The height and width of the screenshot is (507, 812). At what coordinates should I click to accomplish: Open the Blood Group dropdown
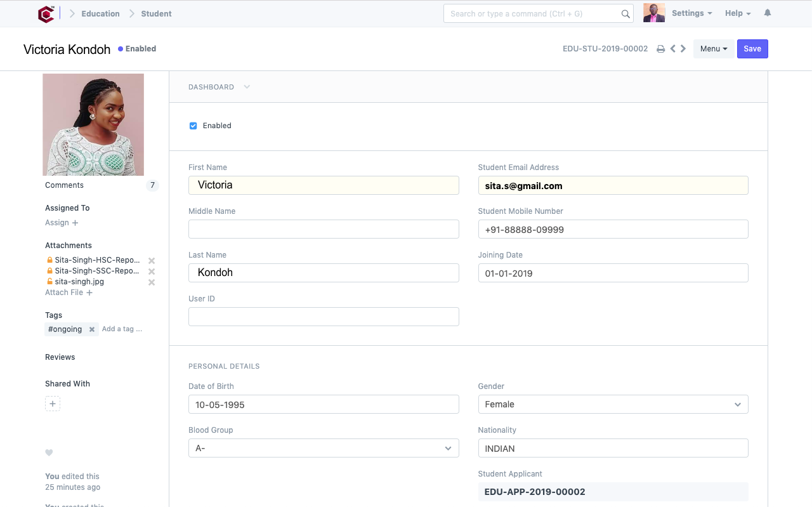point(323,448)
